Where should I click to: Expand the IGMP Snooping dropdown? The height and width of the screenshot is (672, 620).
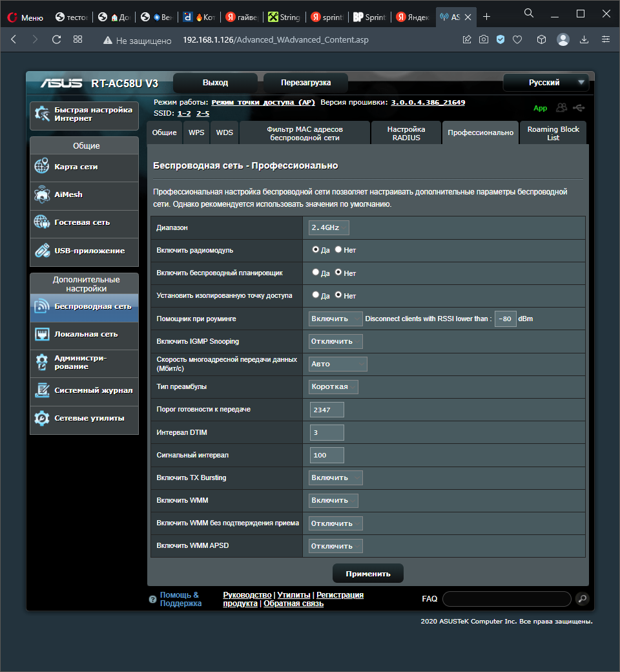click(x=335, y=341)
